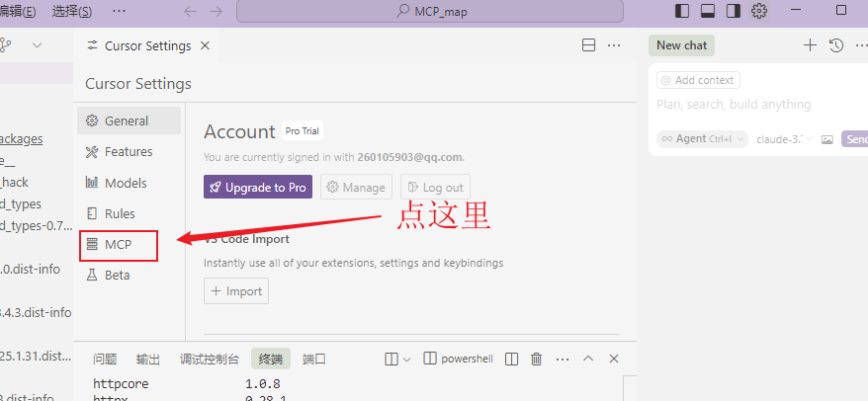Screen dimensions: 868x401
Task: Maximize the panel with the up chevron
Action: 588,359
